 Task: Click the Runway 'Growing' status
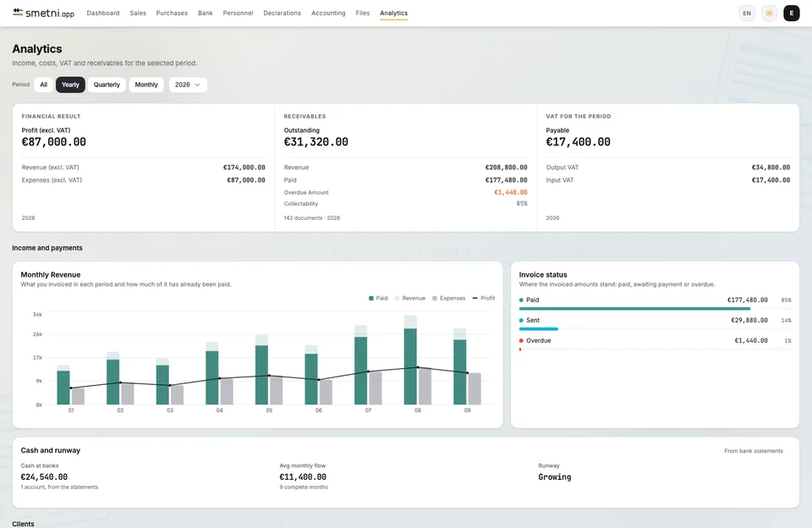(555, 476)
